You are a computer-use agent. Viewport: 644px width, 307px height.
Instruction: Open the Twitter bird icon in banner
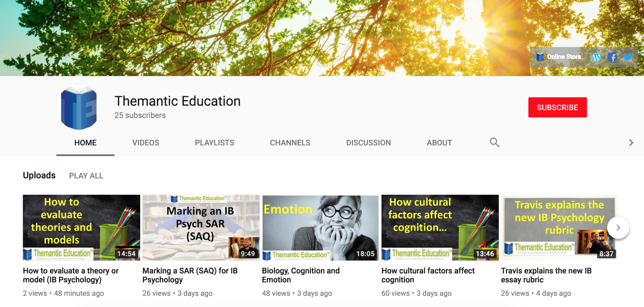point(628,57)
